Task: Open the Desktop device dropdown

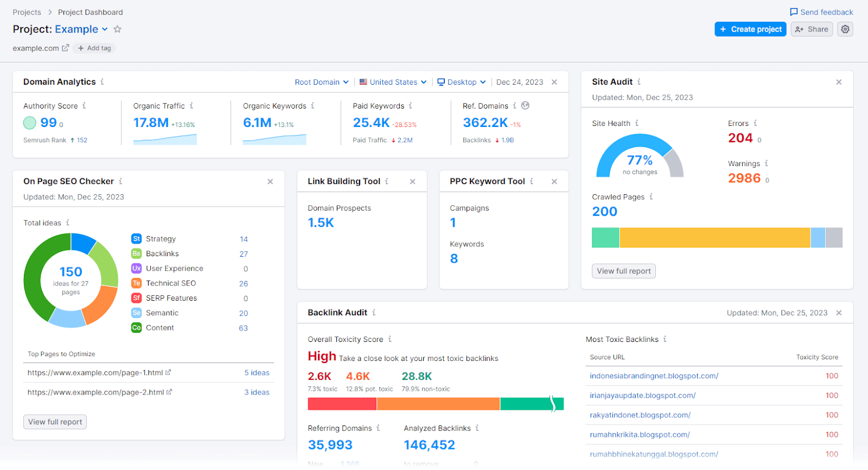Action: click(462, 82)
